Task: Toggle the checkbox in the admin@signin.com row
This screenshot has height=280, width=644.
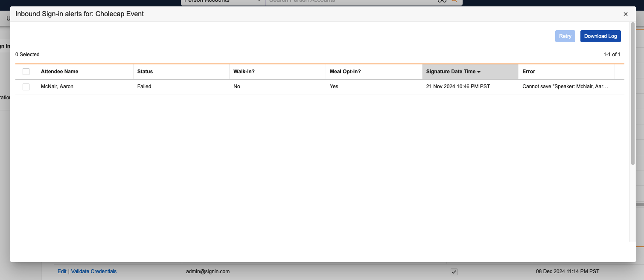Action: pos(454,272)
